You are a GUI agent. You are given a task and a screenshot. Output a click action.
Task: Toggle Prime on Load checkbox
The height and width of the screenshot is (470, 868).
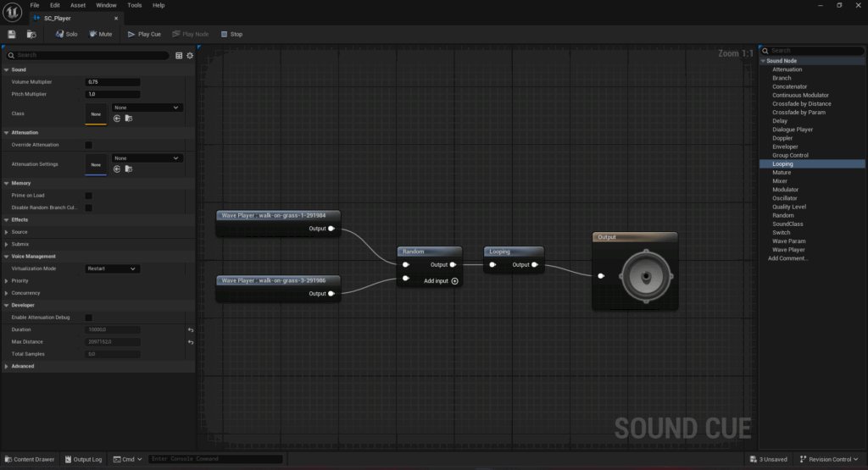point(88,195)
